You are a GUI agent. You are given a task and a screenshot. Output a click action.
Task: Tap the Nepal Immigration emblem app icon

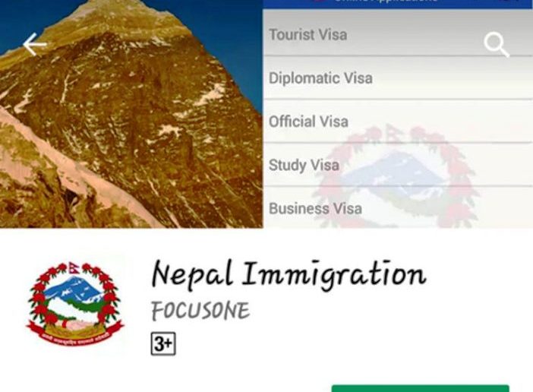[75, 303]
